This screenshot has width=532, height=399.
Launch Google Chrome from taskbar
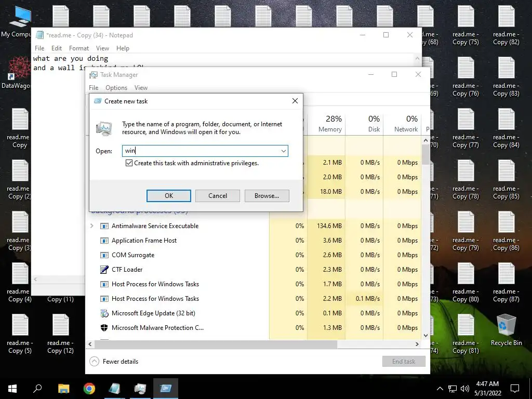click(x=89, y=389)
